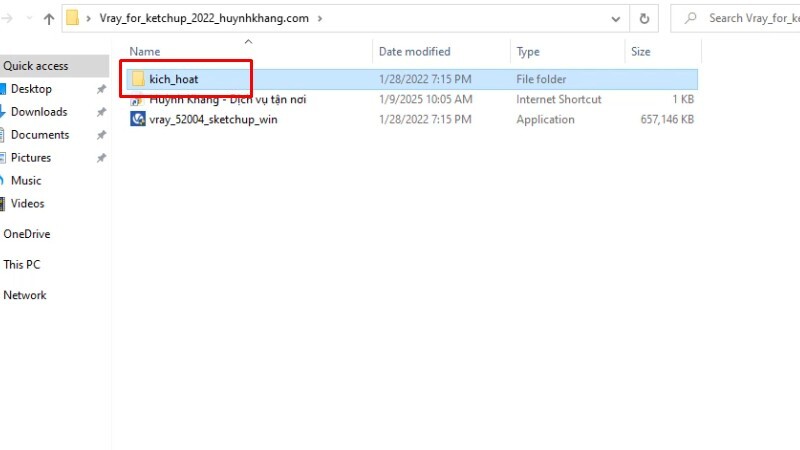The width and height of the screenshot is (800, 450).
Task: Click kich_hoat folder icon
Action: [138, 79]
